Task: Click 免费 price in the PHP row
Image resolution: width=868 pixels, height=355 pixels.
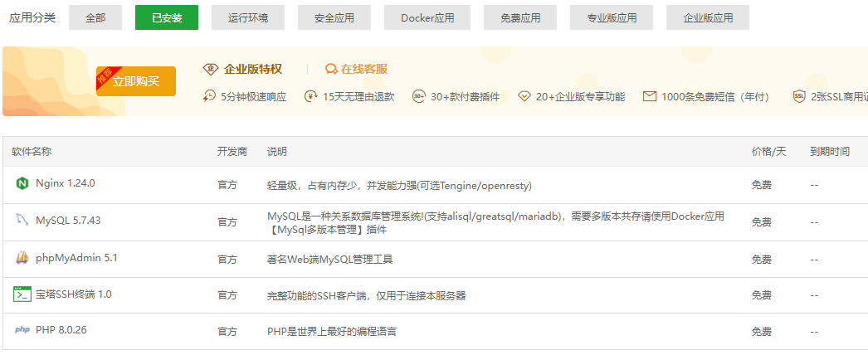Action: click(x=761, y=332)
